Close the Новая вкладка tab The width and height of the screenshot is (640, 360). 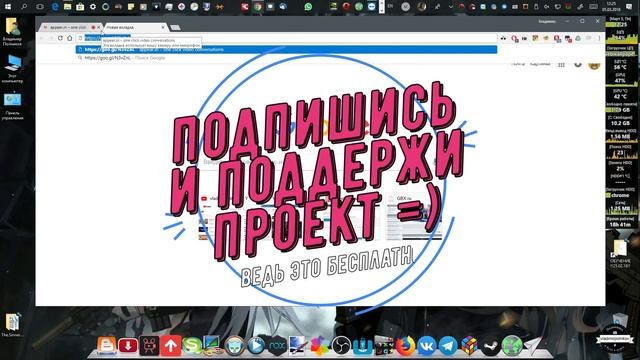tap(163, 27)
